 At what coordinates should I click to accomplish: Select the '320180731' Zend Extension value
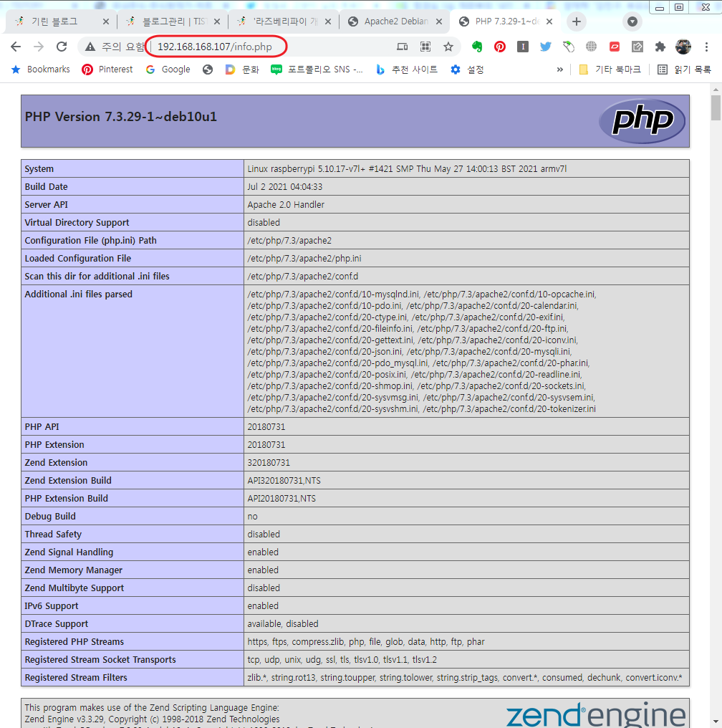pos(269,463)
